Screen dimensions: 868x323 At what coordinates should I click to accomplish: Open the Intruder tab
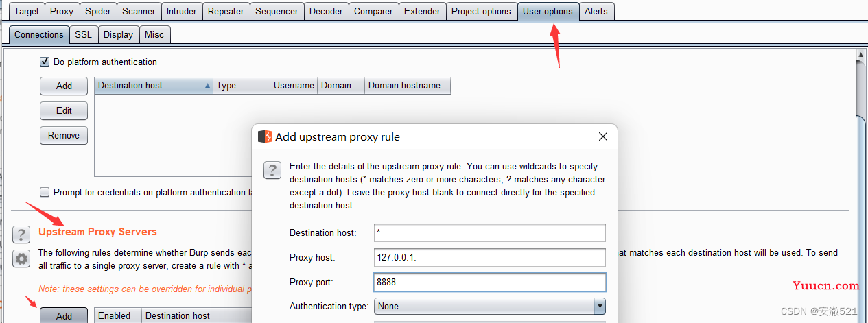[182, 11]
